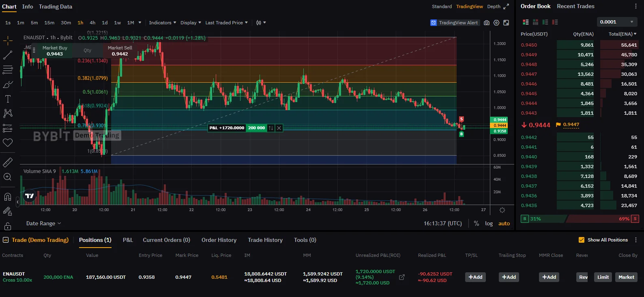The width and height of the screenshot is (644, 297).
Task: Toggle log scale on price axis
Action: click(489, 223)
